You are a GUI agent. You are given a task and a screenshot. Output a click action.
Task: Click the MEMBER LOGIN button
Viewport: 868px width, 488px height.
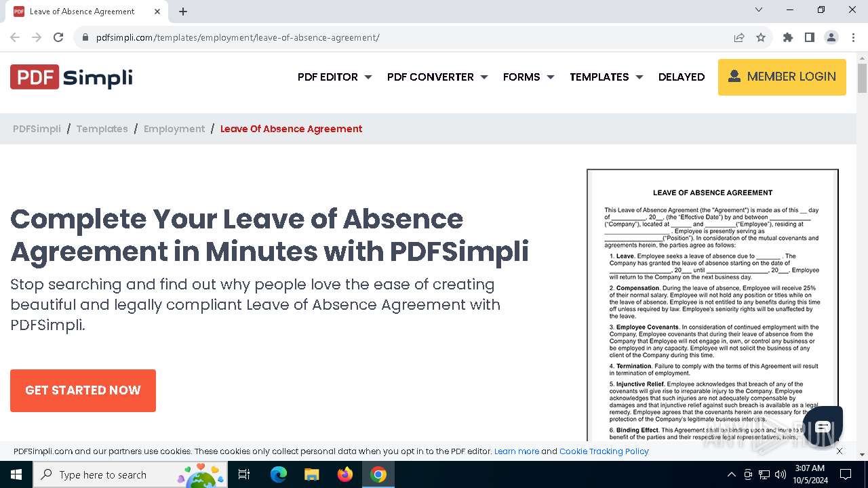click(x=782, y=77)
